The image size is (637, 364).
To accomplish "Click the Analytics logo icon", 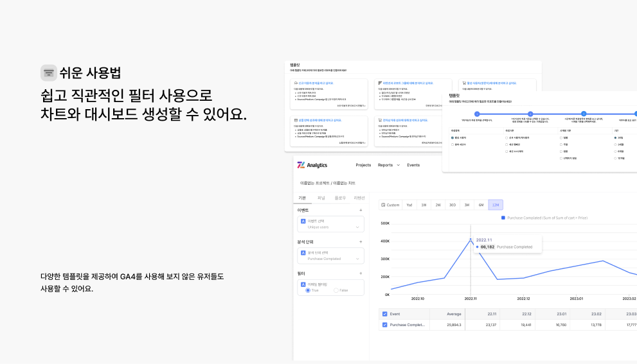I will pos(301,165).
